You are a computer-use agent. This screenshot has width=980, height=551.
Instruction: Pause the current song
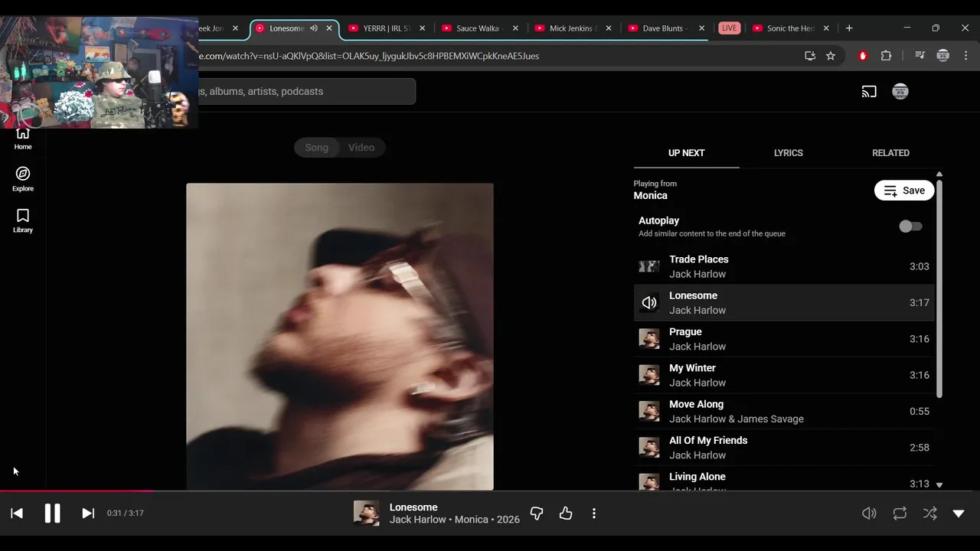click(52, 514)
